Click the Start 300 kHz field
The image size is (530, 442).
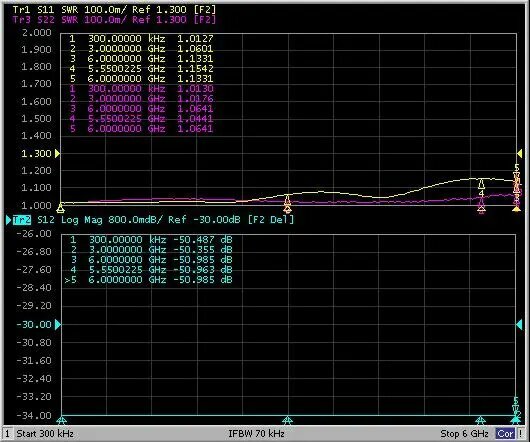45,434
